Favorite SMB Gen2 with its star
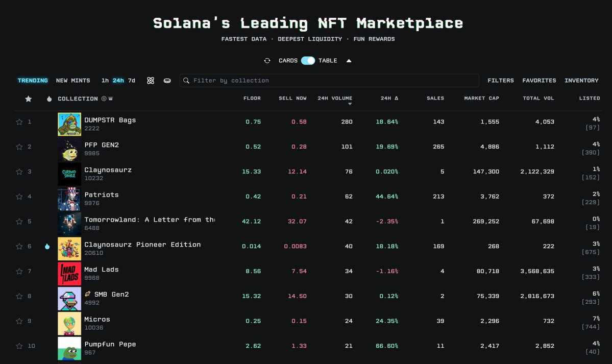The height and width of the screenshot is (364, 612). [x=19, y=297]
